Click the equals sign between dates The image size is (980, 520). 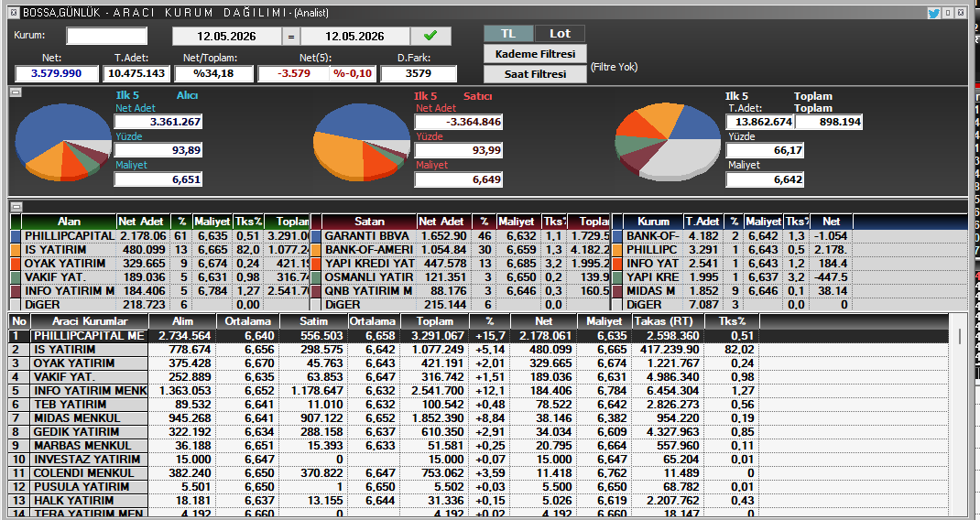tap(290, 37)
